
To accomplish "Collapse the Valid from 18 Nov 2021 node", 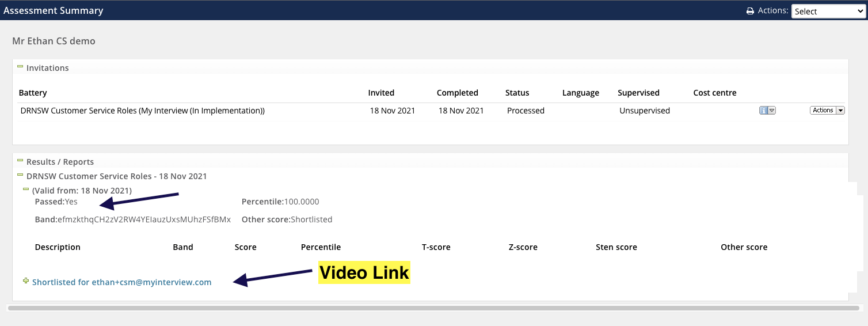I will (x=26, y=189).
